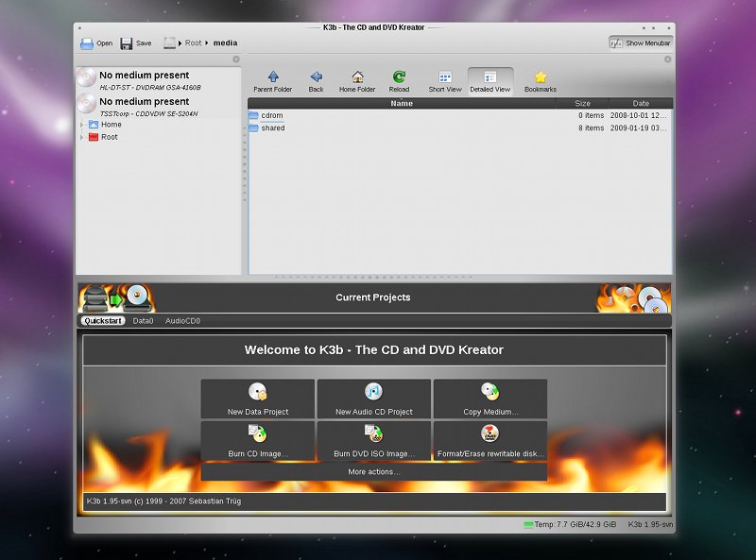The height and width of the screenshot is (560, 756).
Task: Click the cdrom date 2008-10-01 cell
Action: tap(639, 115)
